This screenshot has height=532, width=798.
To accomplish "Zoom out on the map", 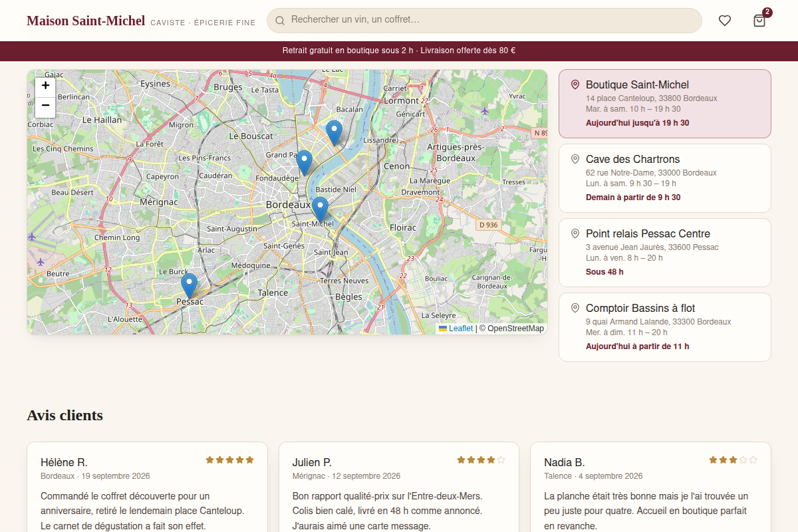I will pos(45,106).
